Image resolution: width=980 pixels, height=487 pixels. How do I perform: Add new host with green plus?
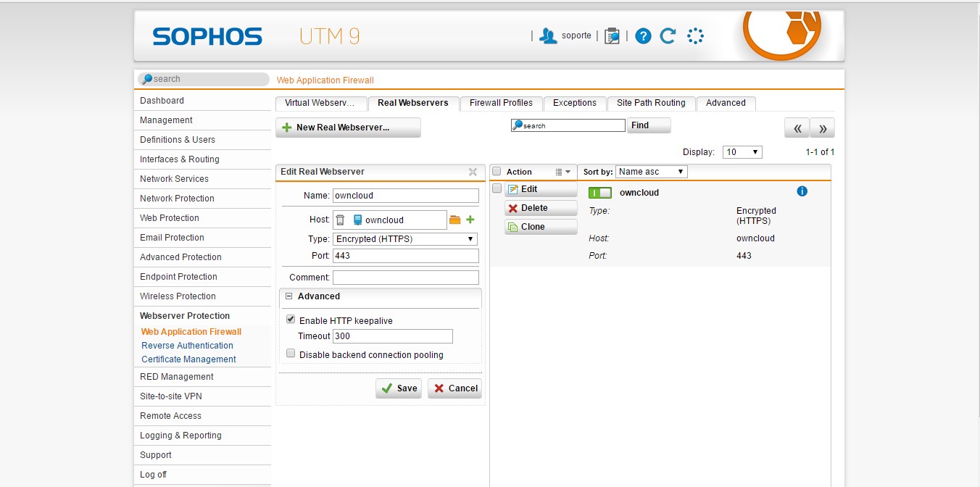(x=470, y=220)
